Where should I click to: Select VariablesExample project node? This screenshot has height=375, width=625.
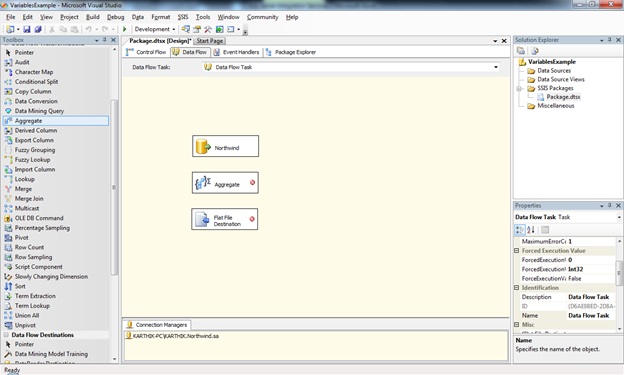pos(552,62)
